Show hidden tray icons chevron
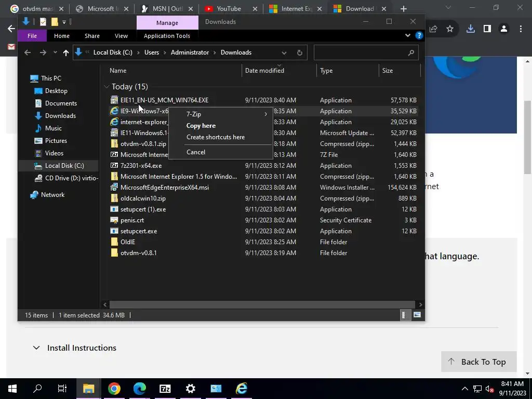The image size is (532, 399). 465,389
